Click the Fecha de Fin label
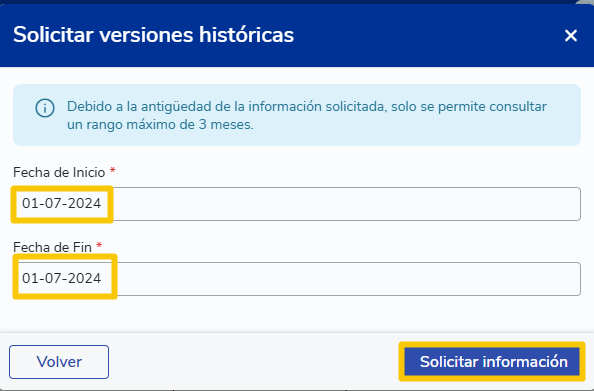The image size is (594, 391). 52,247
